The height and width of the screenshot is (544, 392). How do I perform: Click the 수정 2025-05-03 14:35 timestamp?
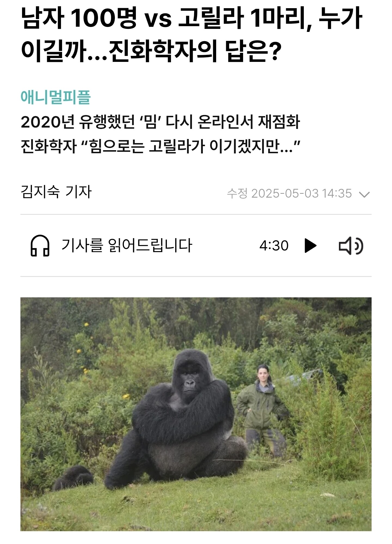point(289,193)
